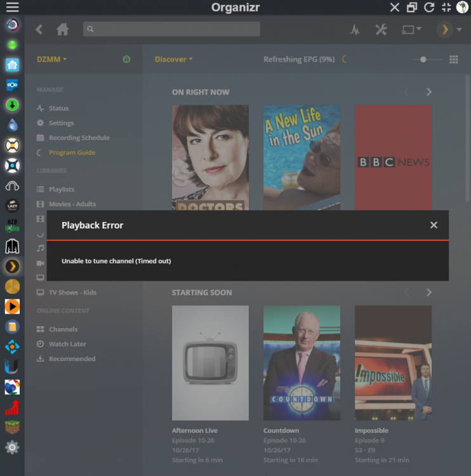Open the CouchPotato jacket icon tab

12,246
